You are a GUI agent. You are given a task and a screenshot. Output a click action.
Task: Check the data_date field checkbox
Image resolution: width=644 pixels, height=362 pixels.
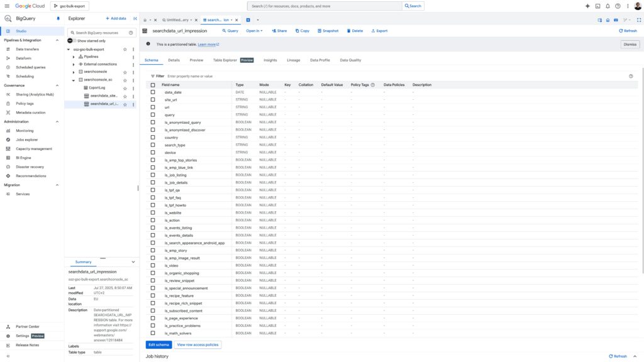pyautogui.click(x=153, y=92)
